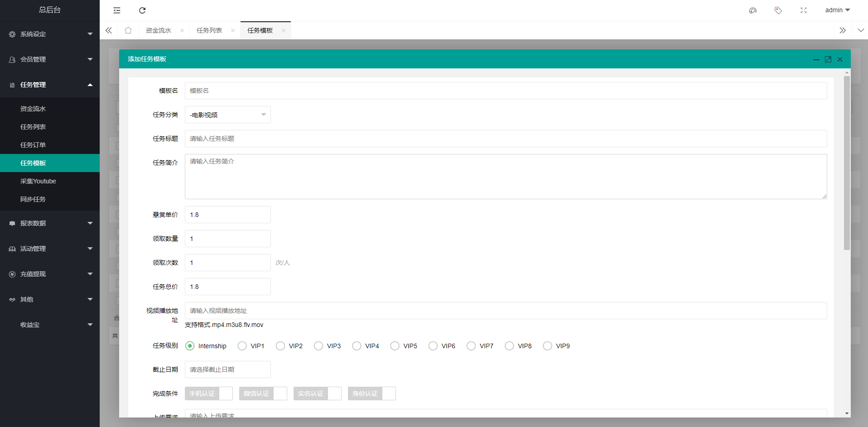Click the home tab icon

[x=128, y=30]
